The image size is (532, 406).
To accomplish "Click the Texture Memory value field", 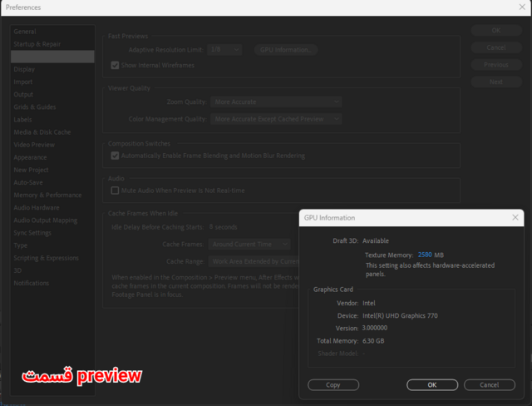I will tap(424, 255).
